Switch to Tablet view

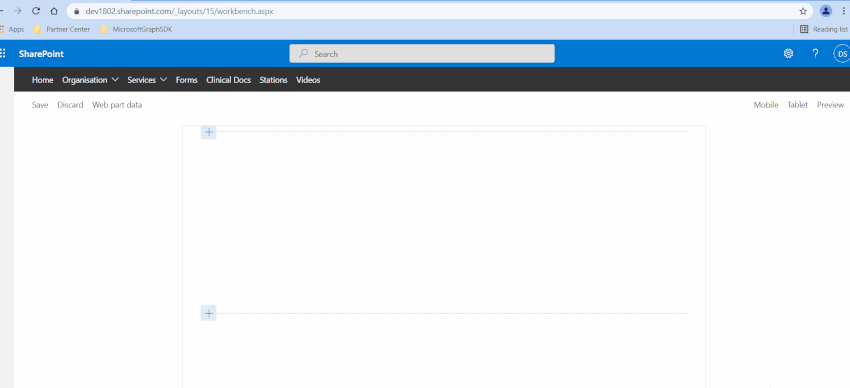click(797, 105)
